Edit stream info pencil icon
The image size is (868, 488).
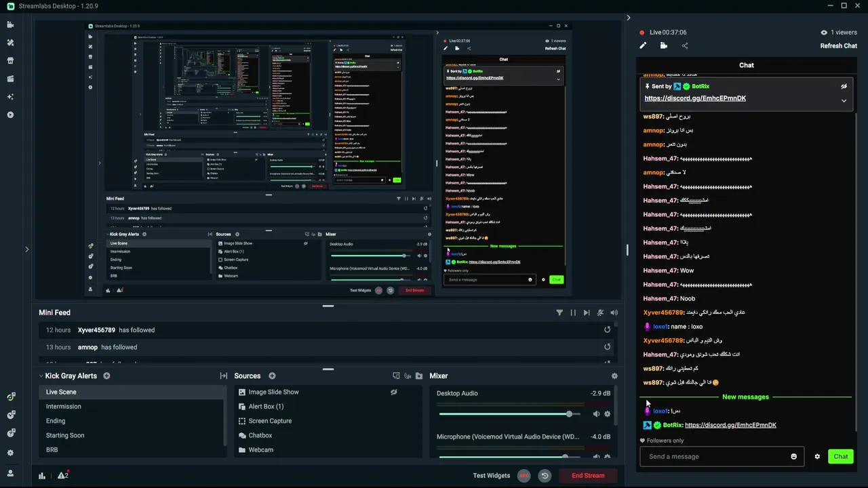[643, 45]
